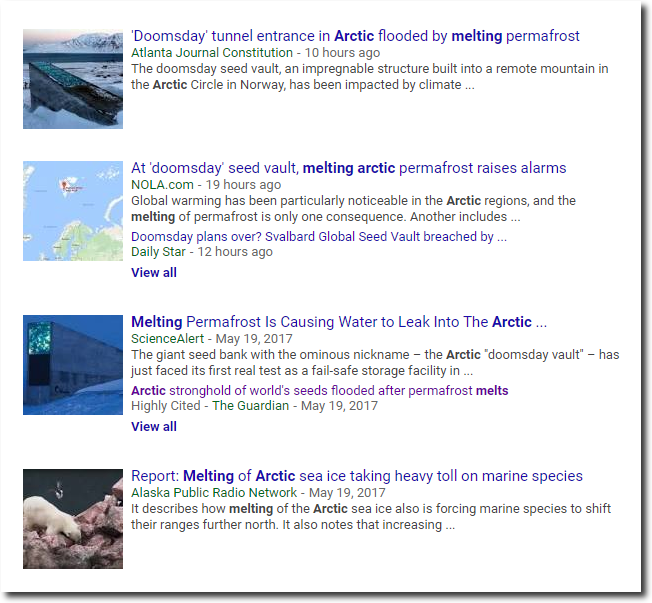This screenshot has height=603, width=652.
Task: Click the NOLA.com source name
Action: (x=162, y=185)
